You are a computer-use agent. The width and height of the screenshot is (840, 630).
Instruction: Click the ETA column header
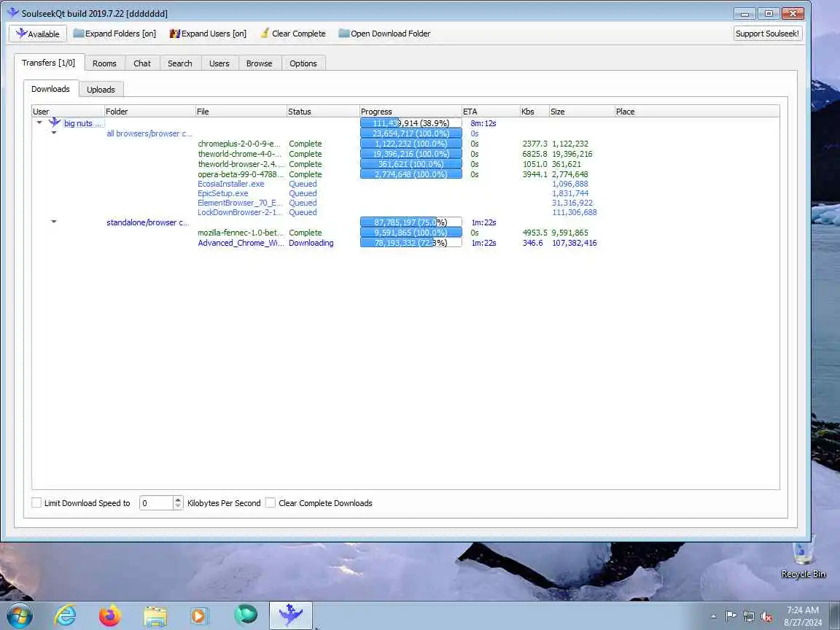(491, 112)
